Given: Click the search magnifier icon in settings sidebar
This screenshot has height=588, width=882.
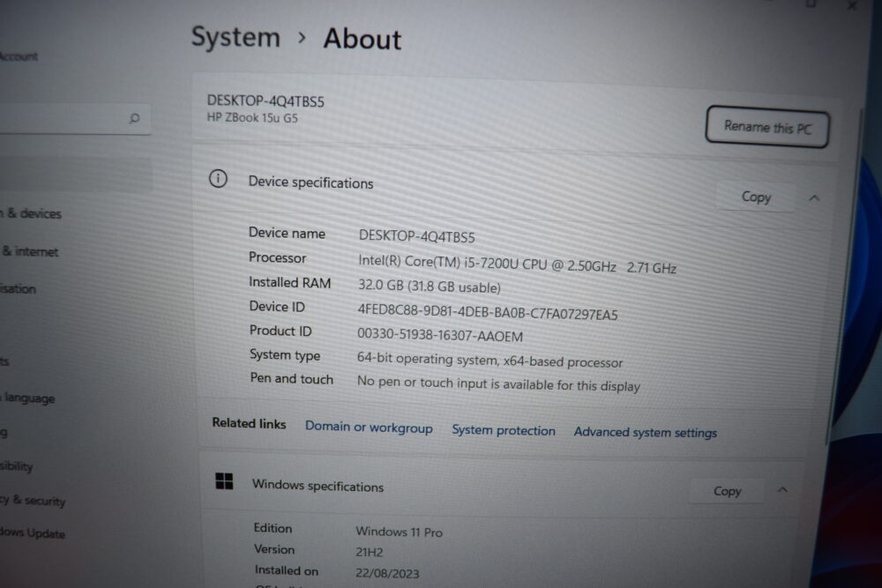Looking at the screenshot, I should [134, 118].
